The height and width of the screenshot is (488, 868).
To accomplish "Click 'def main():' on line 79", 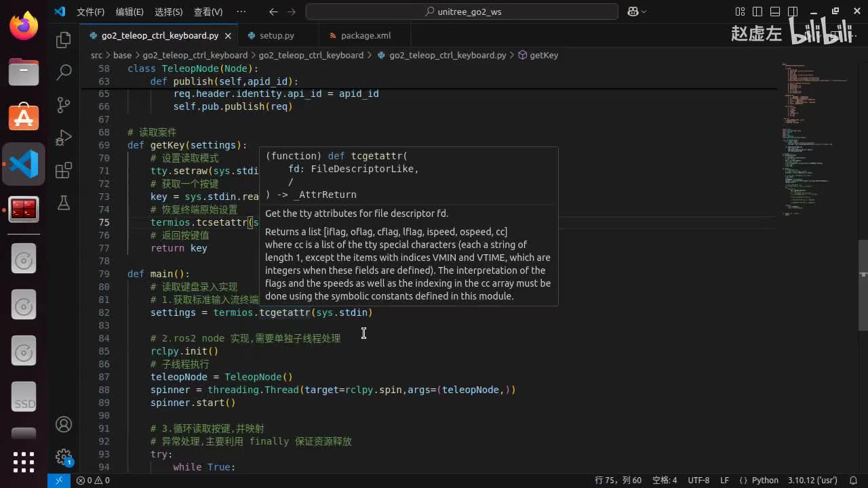I will tap(159, 274).
